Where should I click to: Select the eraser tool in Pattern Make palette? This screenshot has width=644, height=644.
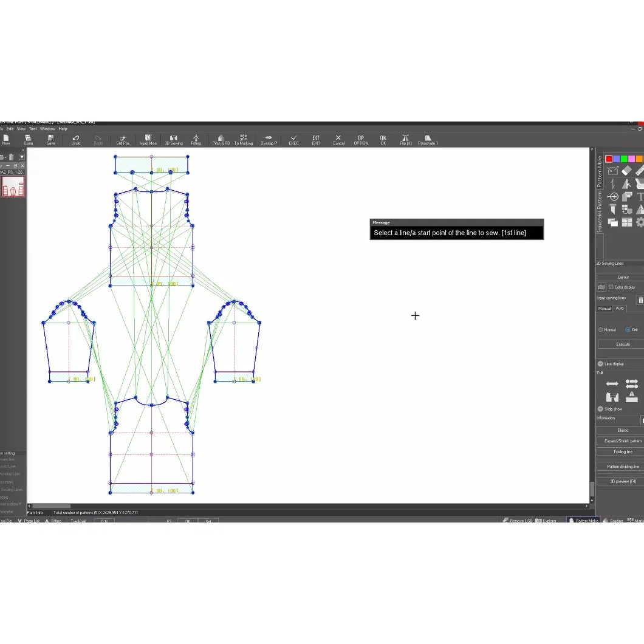point(627,171)
